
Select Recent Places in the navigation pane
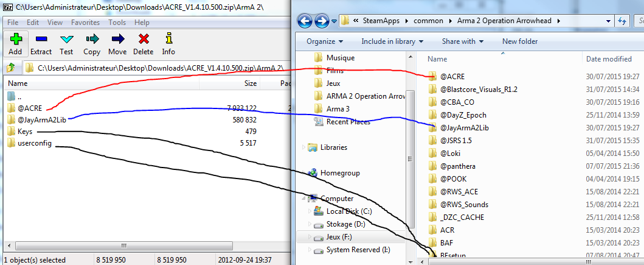point(342,121)
